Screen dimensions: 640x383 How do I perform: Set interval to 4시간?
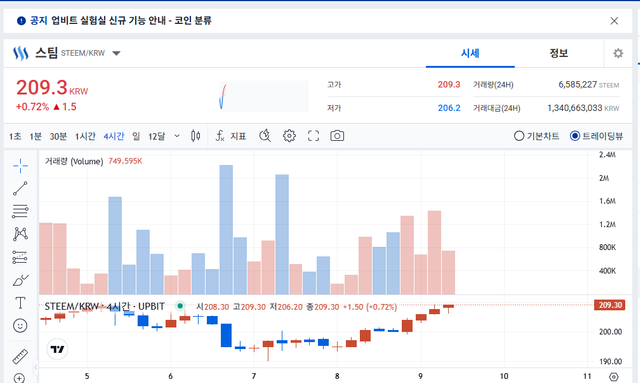pos(114,136)
